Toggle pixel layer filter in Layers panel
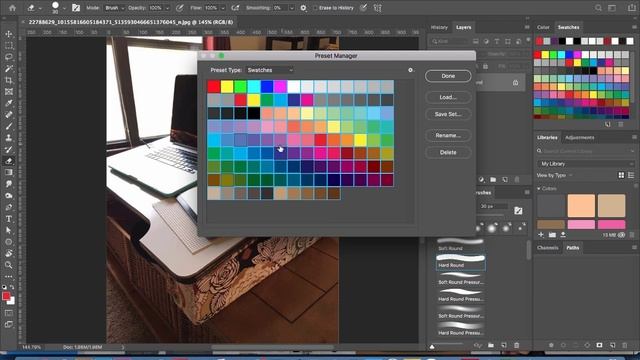This screenshot has width=640, height=360. [x=476, y=41]
